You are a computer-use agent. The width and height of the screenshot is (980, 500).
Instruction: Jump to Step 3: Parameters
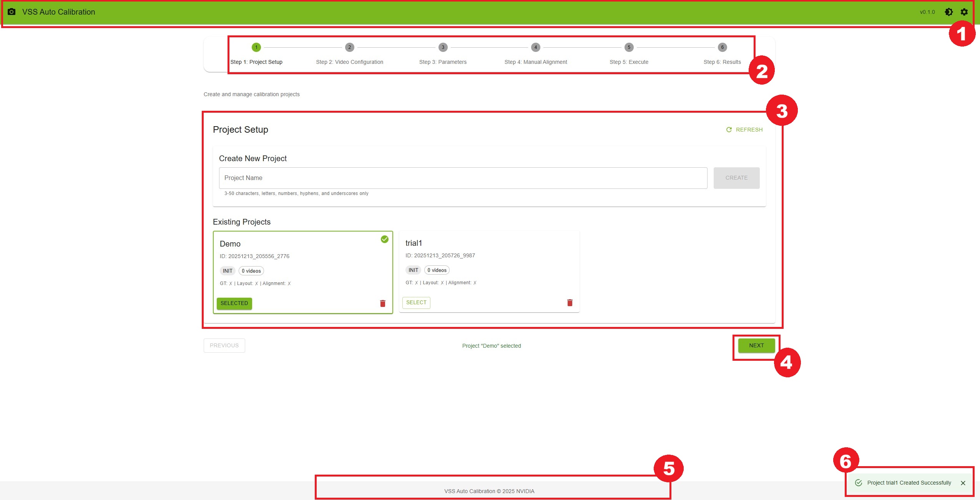coord(443,47)
